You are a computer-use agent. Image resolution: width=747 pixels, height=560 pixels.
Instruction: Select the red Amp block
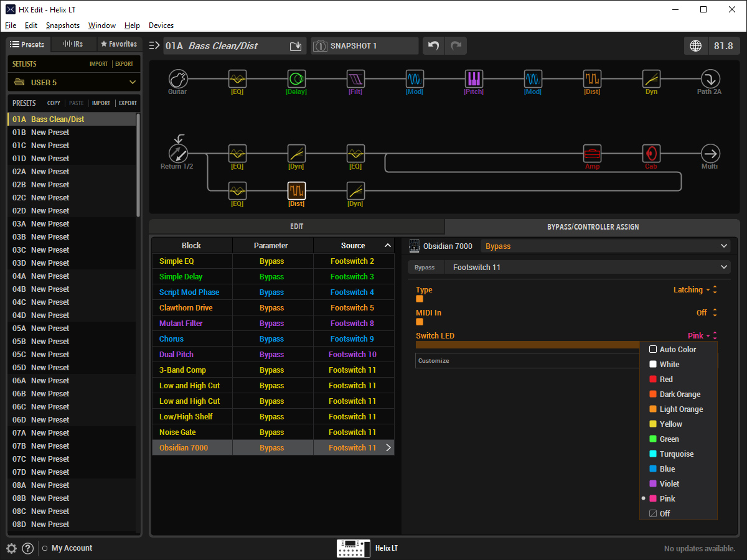pyautogui.click(x=592, y=154)
